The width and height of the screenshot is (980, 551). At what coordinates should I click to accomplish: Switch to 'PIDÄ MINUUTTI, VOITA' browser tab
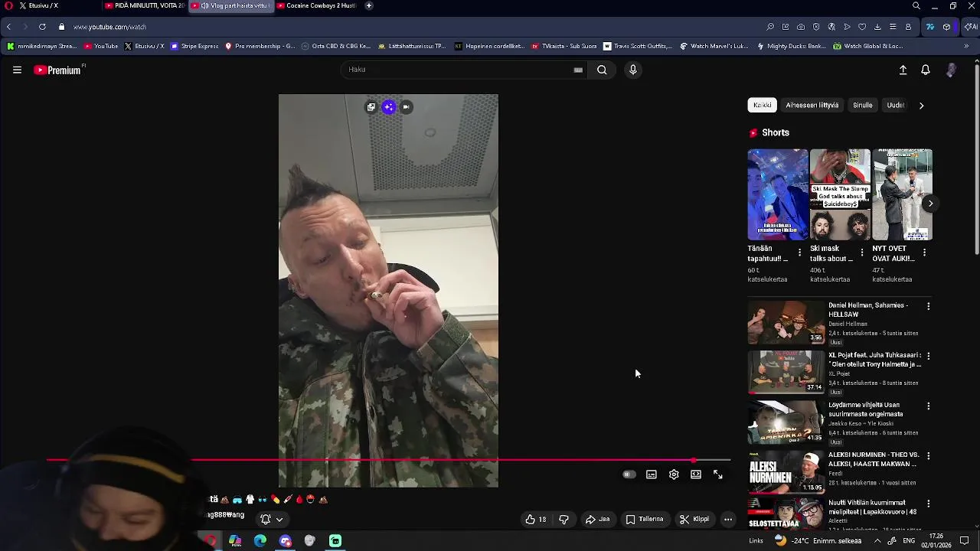(144, 5)
